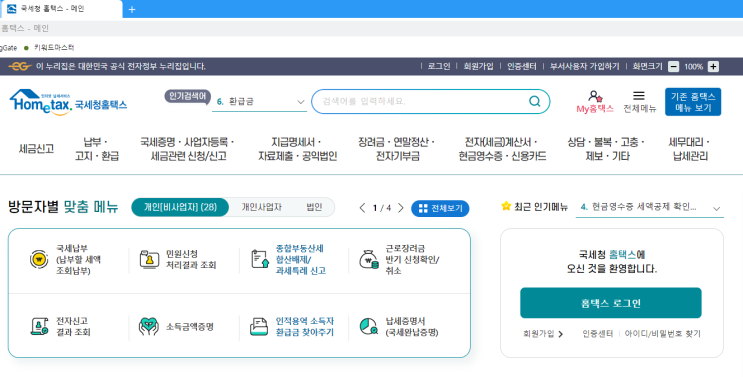Click 부서사용자 가입하기 link
Image resolution: width=743 pixels, height=377 pixels.
point(585,66)
